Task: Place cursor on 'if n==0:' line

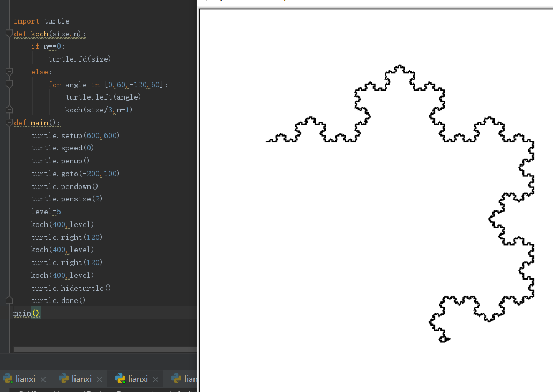Action: click(x=48, y=46)
